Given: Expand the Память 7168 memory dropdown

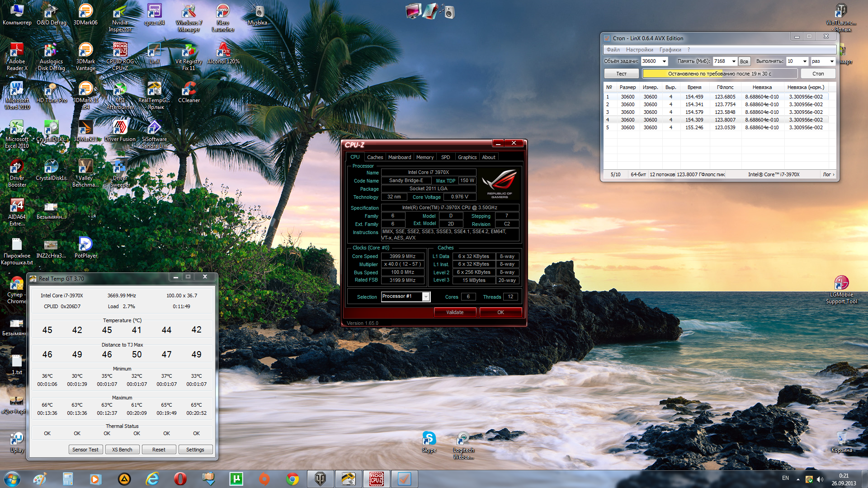Looking at the screenshot, I should tap(733, 61).
